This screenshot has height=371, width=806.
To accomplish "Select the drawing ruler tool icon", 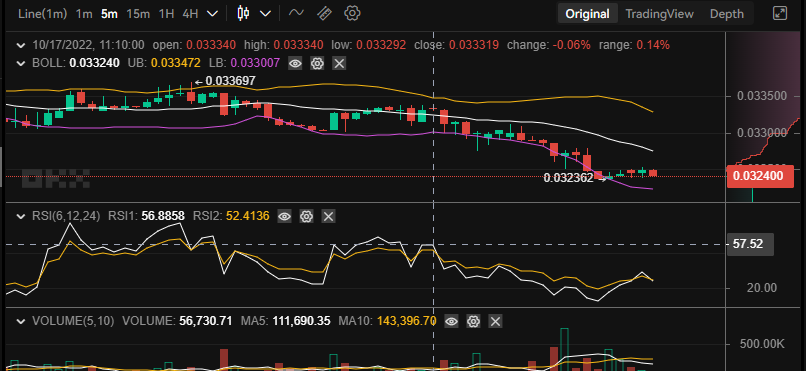I will (323, 13).
